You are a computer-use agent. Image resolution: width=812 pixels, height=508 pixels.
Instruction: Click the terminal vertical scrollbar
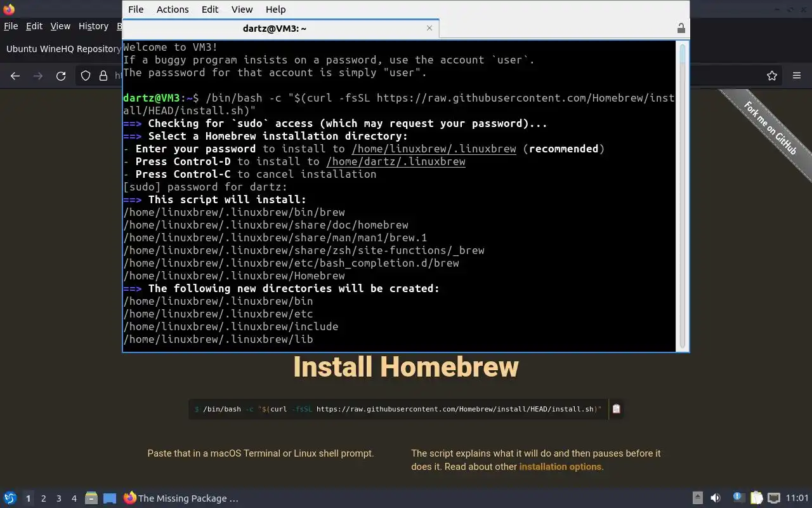[683, 195]
